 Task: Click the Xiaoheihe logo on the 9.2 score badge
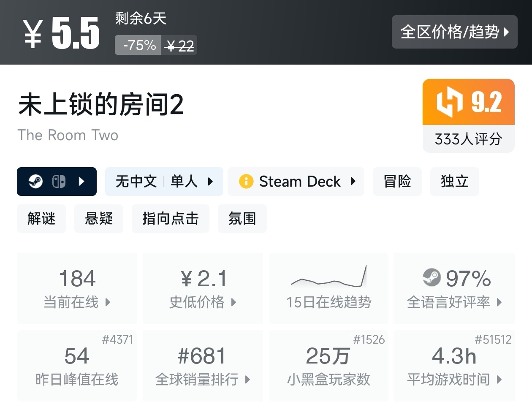pyautogui.click(x=449, y=102)
